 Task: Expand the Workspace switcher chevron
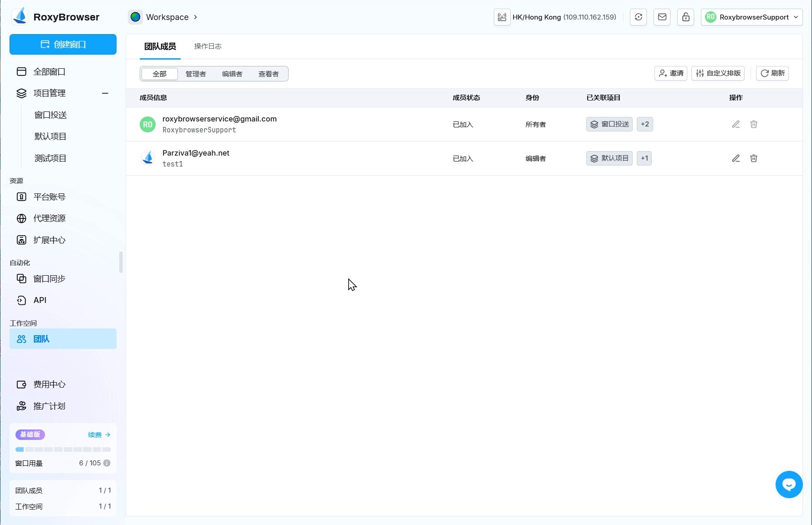click(196, 17)
